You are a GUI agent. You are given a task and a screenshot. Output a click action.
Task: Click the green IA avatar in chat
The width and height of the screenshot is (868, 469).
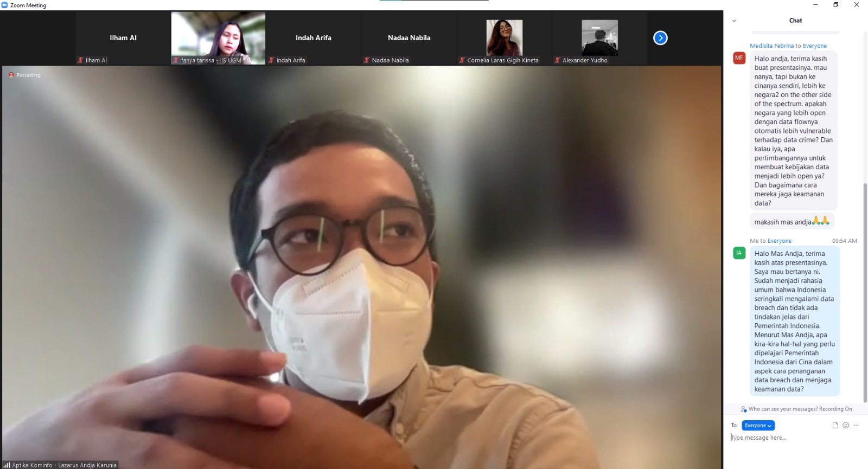click(x=739, y=253)
